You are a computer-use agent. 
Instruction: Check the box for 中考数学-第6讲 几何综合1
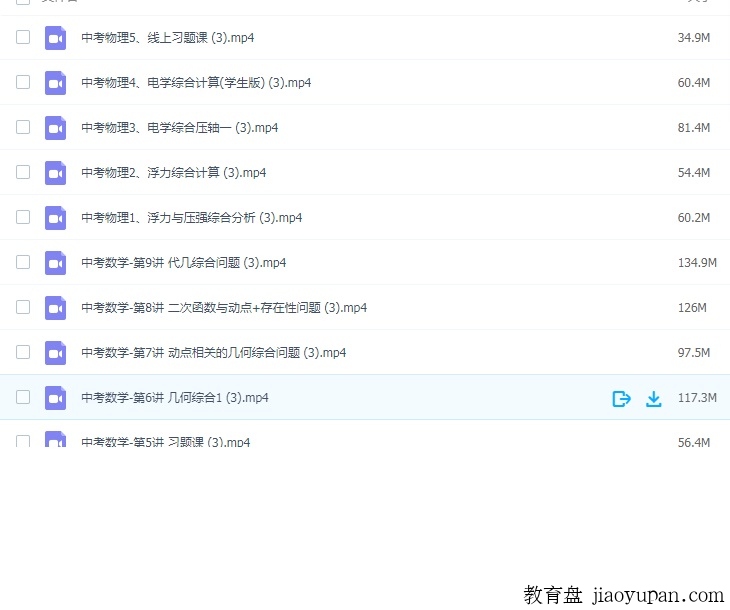23,397
